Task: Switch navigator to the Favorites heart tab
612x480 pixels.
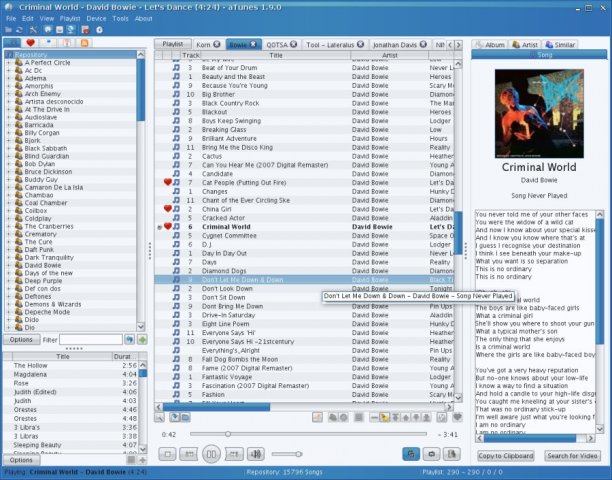Action: tap(30, 43)
